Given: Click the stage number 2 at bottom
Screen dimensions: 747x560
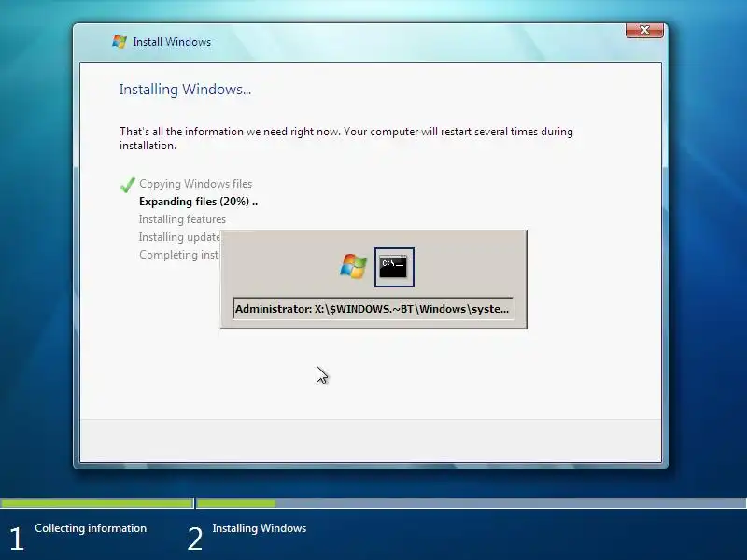Looking at the screenshot, I should coord(195,539).
